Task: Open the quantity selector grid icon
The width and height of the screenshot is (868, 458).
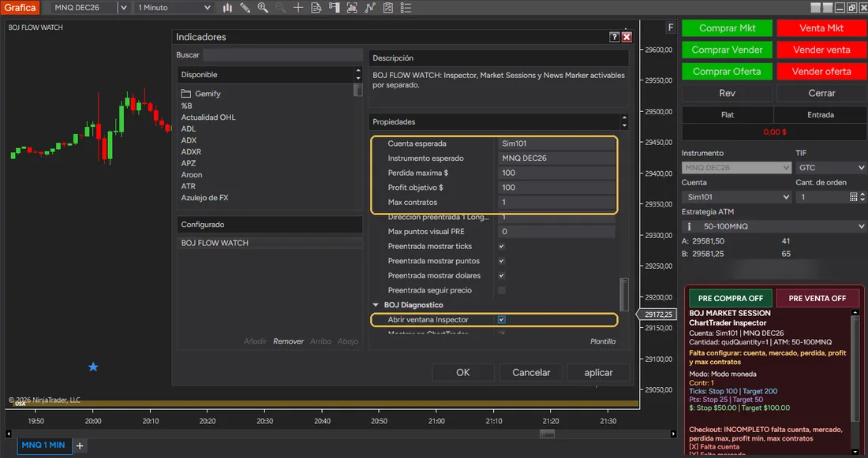Action: pos(853,197)
